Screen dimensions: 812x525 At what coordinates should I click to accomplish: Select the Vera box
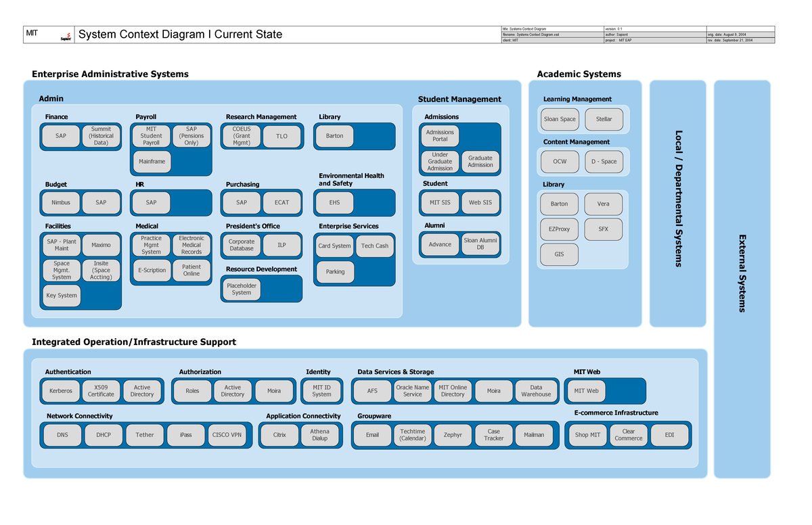click(x=603, y=204)
